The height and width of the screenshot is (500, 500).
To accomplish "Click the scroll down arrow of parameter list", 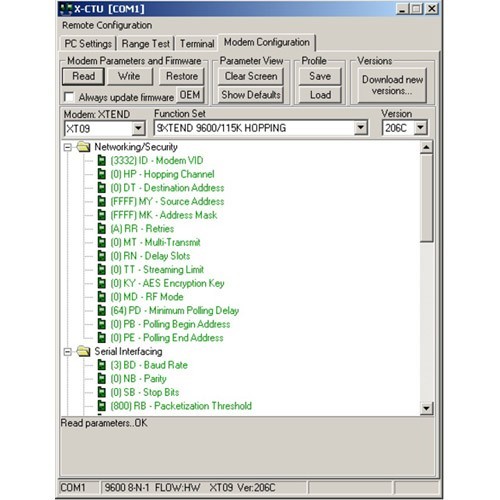I will click(427, 408).
